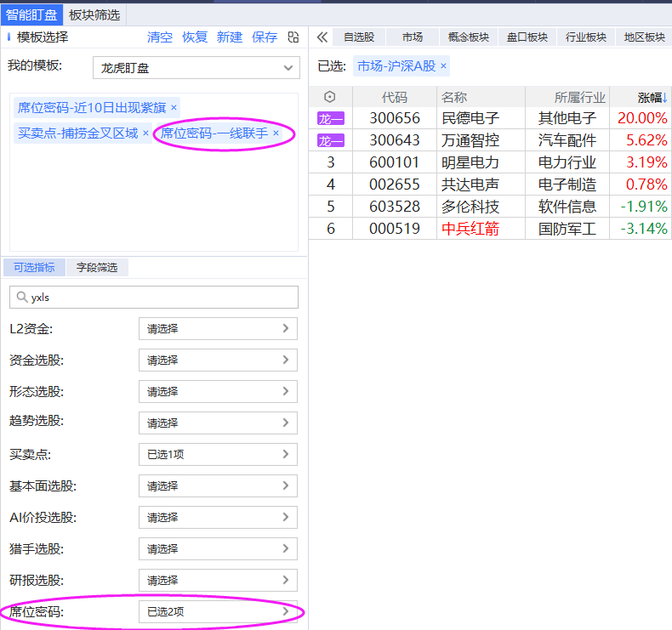
Task: Click the yxls search input field
Action: [x=154, y=297]
